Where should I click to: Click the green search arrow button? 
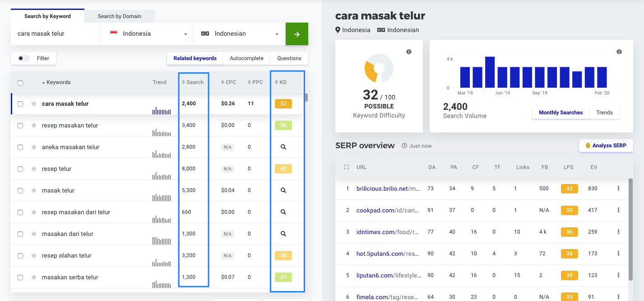pos(297,34)
